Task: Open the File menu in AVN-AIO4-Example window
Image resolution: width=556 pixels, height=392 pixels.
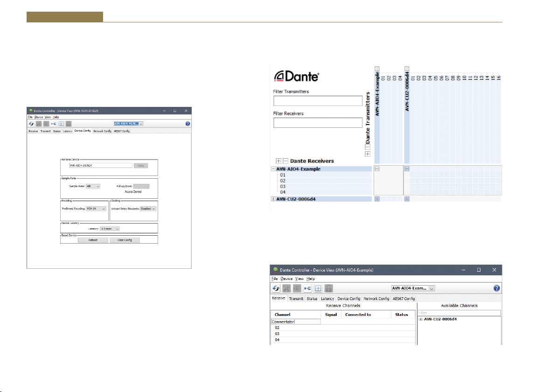Action: 274,279
